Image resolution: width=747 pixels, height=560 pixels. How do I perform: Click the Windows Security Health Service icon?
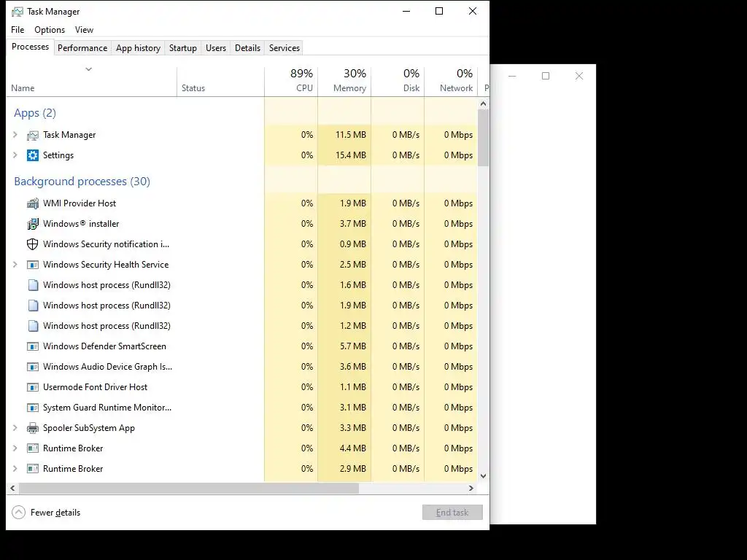(32, 265)
